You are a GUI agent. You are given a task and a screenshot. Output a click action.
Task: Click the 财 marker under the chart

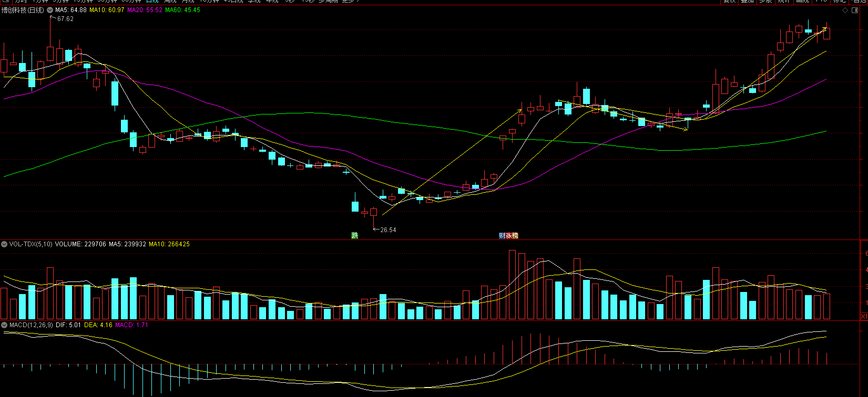coord(502,236)
